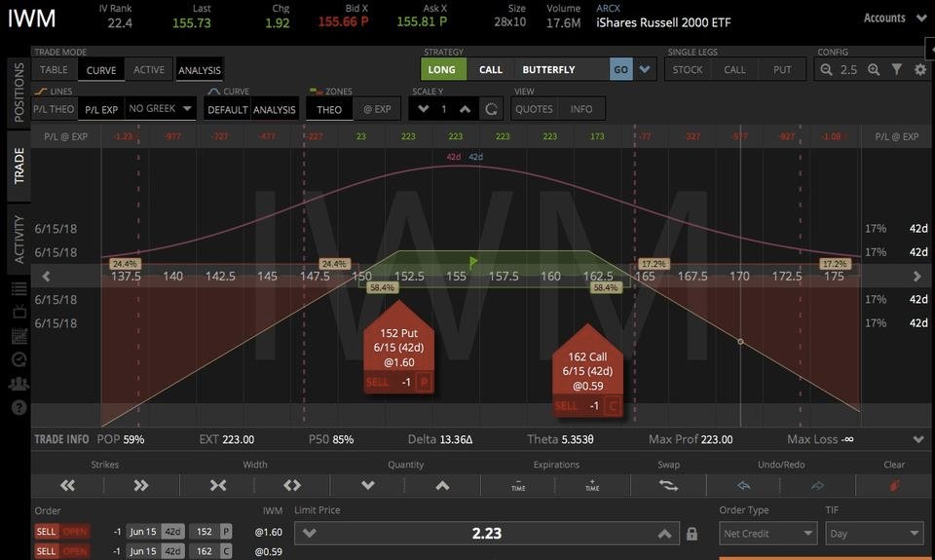Toggle P/L THEO line
Viewport: 935px width, 560px height.
(x=54, y=109)
